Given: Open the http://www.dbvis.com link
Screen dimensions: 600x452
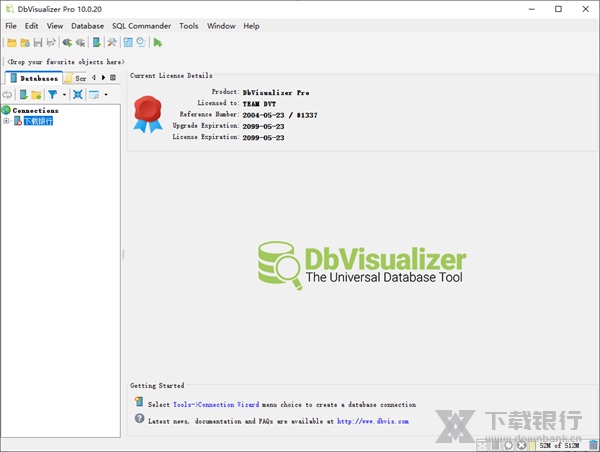Looking at the screenshot, I should [x=372, y=421].
